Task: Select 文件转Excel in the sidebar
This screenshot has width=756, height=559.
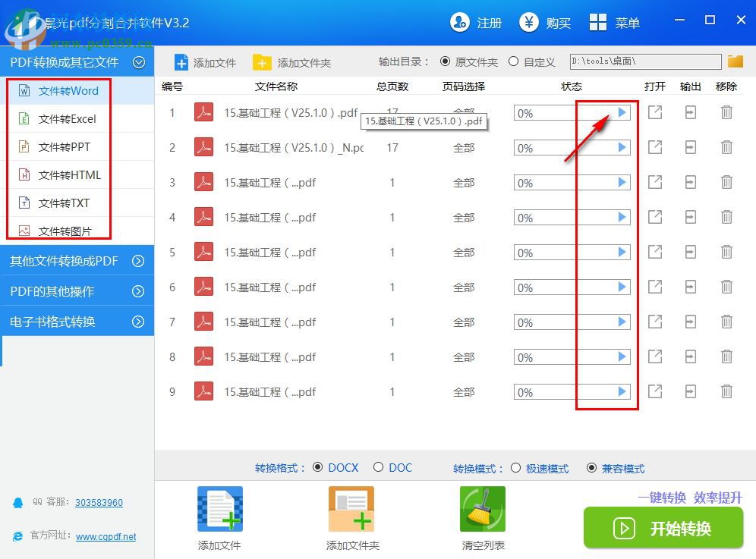Action: pos(68,118)
